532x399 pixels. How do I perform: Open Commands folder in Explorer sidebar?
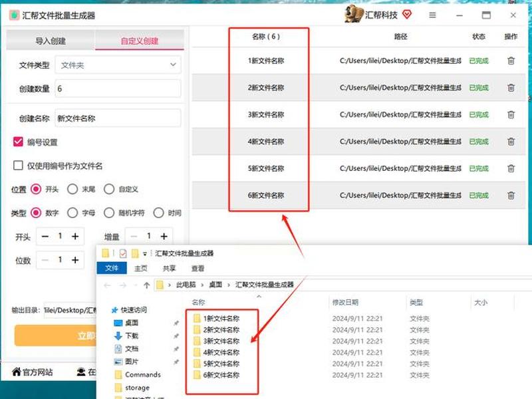click(138, 374)
